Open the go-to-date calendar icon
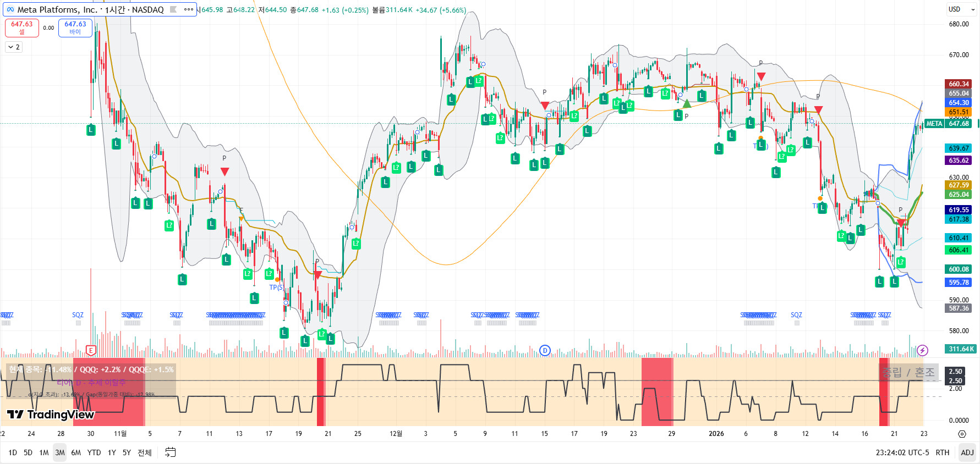 click(171, 452)
